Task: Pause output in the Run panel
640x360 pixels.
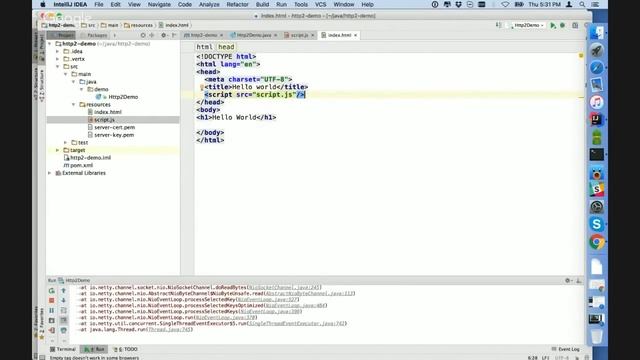Action: pyautogui.click(x=51, y=311)
